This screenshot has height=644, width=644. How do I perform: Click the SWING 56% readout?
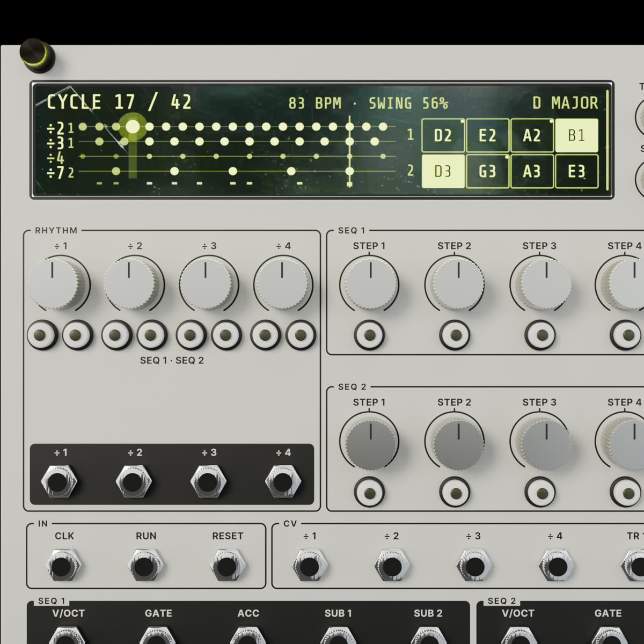click(408, 103)
